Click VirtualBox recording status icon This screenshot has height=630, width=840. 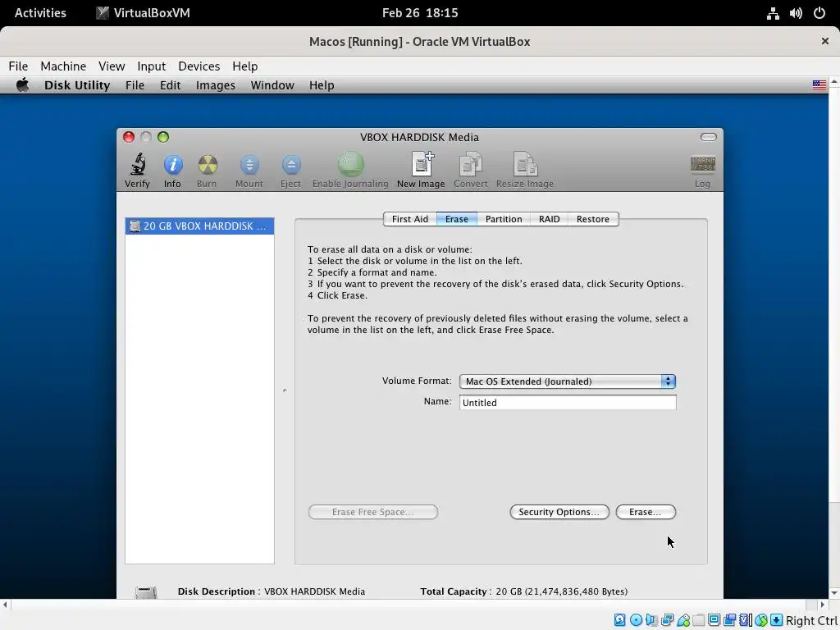730,620
